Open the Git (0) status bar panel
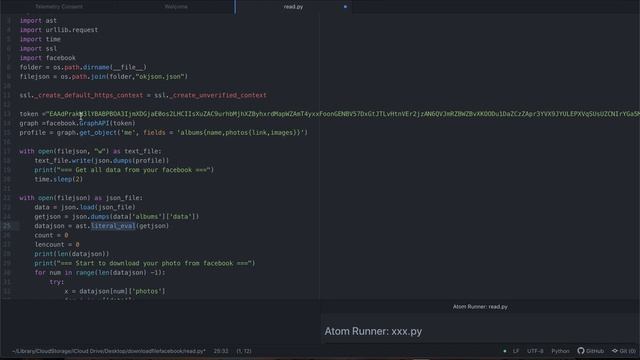 tap(624, 351)
